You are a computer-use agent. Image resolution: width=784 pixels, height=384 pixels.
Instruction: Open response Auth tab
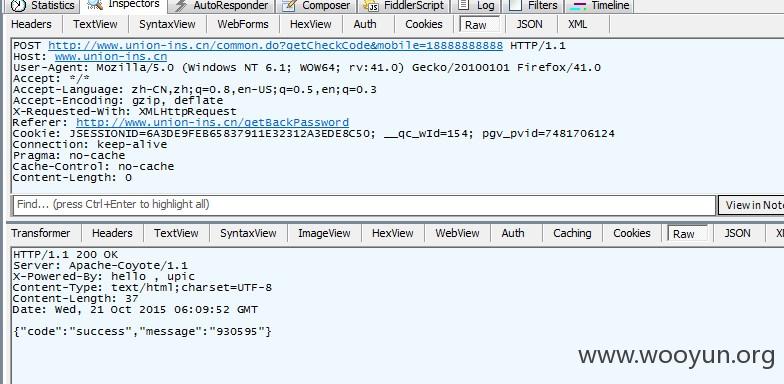click(x=512, y=233)
